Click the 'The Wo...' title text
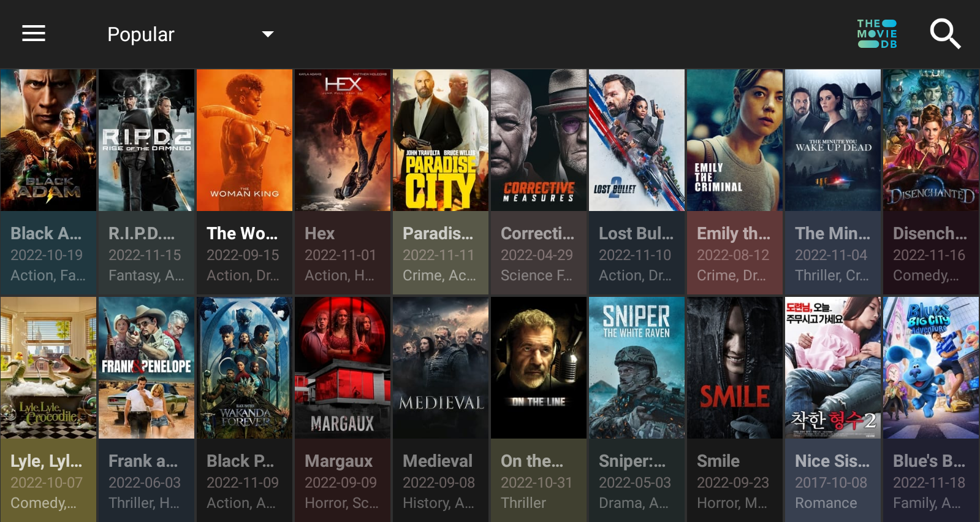 point(242,234)
